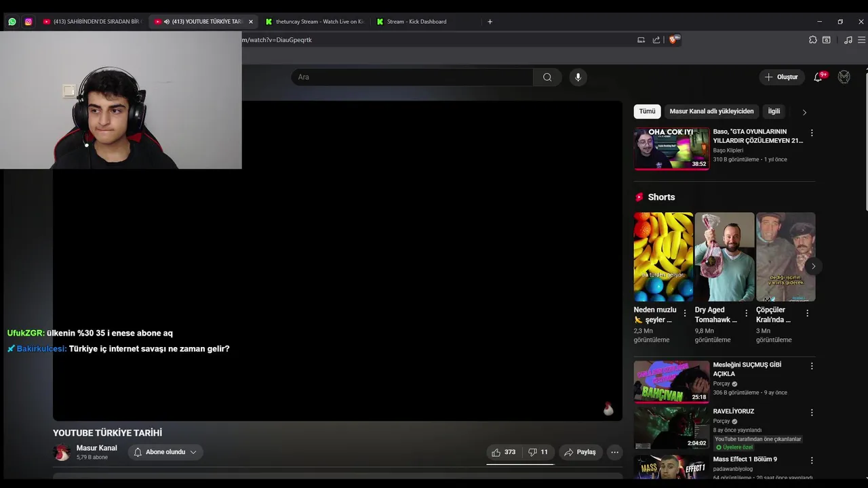The height and width of the screenshot is (488, 868).
Task: Click the UfukZGR chat message overlay
Action: [90, 333]
